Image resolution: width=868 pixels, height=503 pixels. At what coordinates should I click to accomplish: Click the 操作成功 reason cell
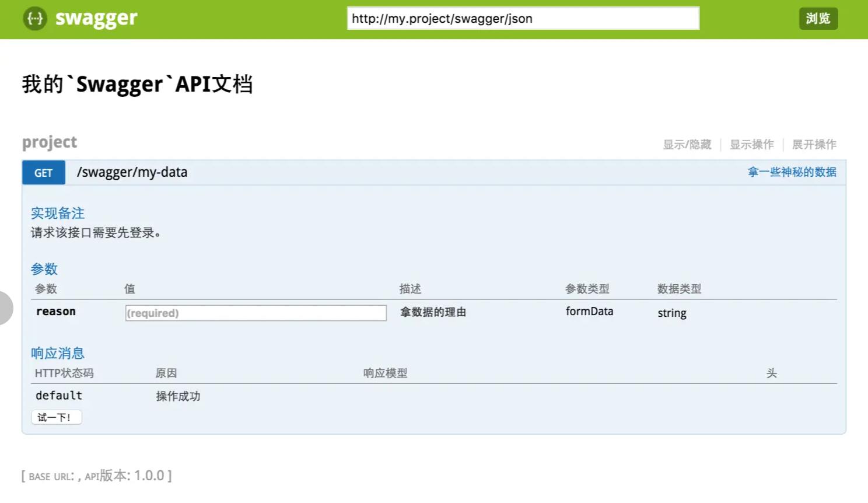tap(178, 396)
